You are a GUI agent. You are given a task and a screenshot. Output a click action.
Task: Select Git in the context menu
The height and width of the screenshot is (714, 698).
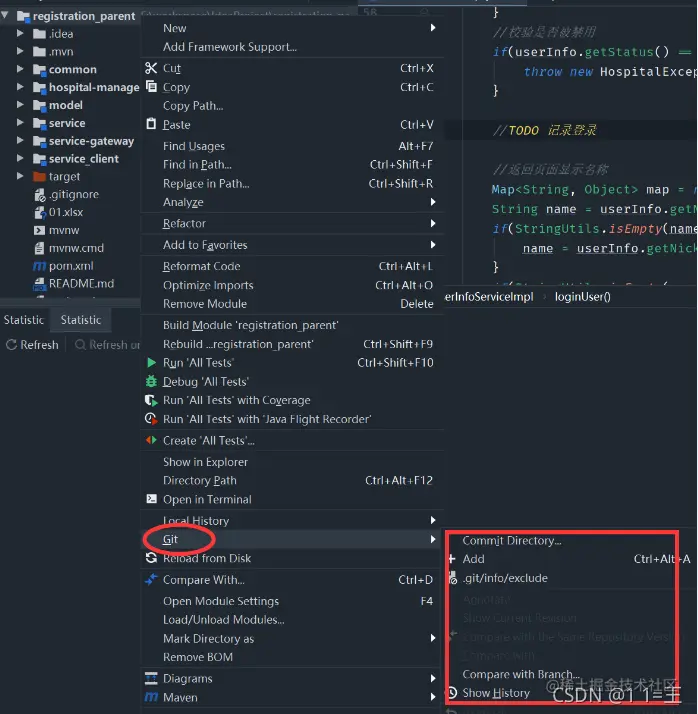(x=292, y=539)
